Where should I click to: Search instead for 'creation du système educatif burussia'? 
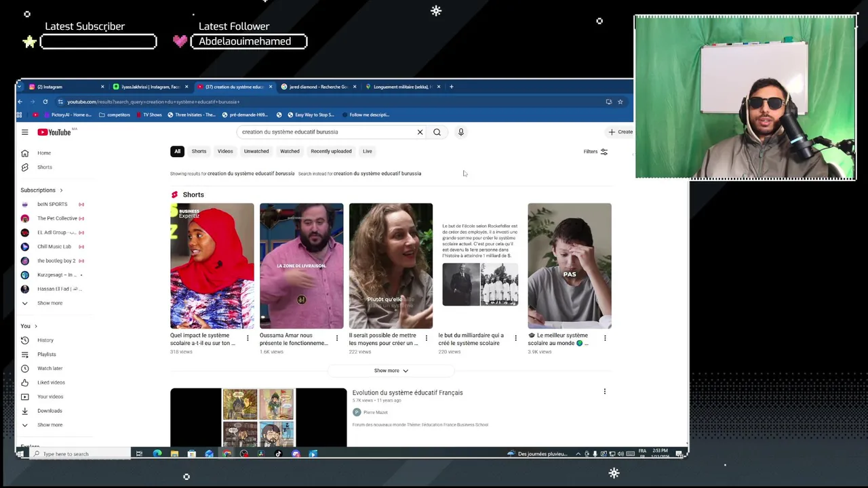pos(377,174)
